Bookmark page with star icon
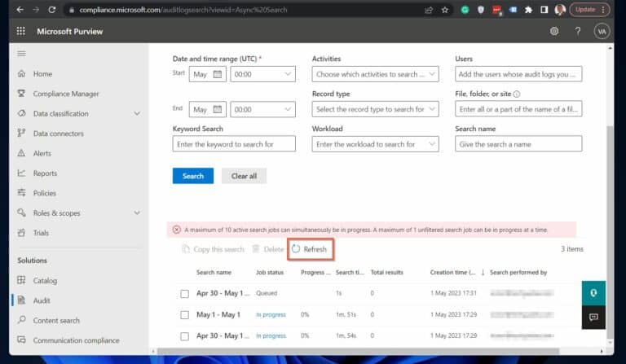This screenshot has height=364, width=626. click(445, 10)
